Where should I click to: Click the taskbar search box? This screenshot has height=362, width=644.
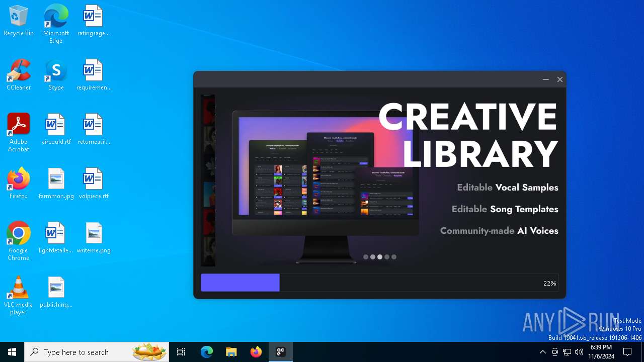click(97, 352)
